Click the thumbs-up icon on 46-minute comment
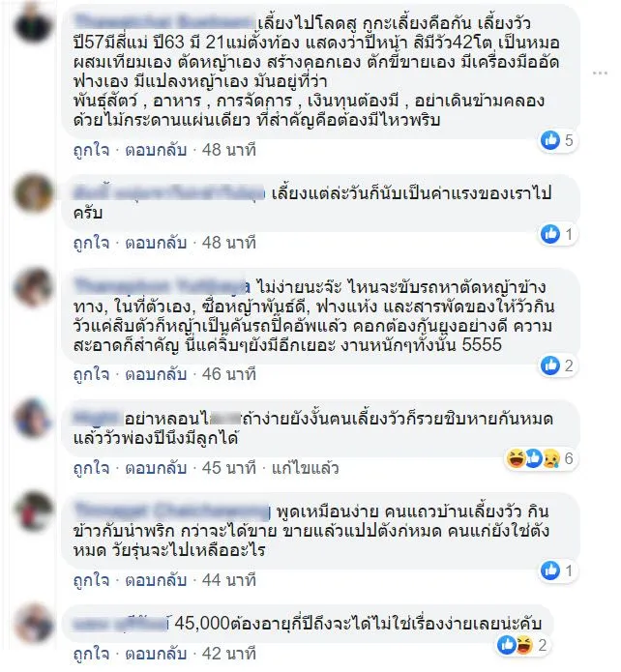The image size is (621, 672). [x=550, y=365]
